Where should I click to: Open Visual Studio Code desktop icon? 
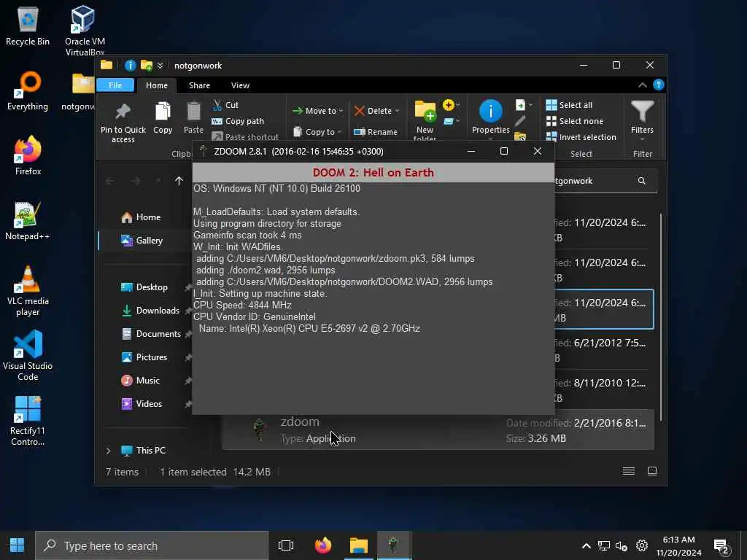[28, 355]
